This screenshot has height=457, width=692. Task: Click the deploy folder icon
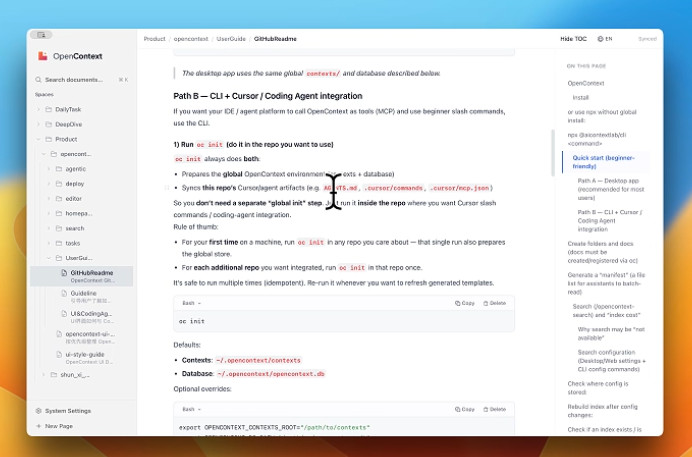(59, 184)
